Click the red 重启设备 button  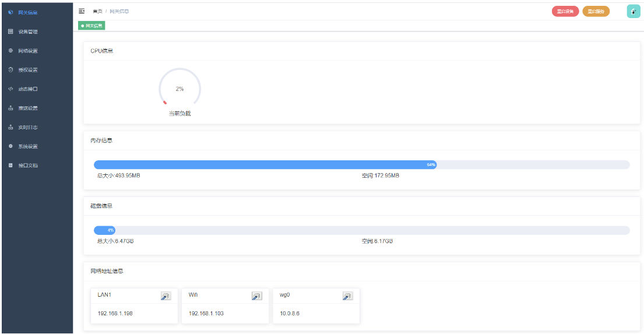(565, 11)
